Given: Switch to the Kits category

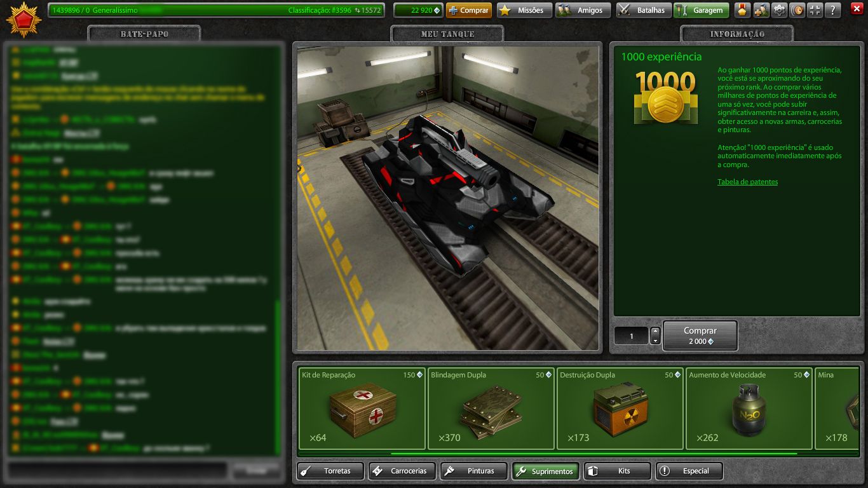Looking at the screenshot, I should [618, 471].
